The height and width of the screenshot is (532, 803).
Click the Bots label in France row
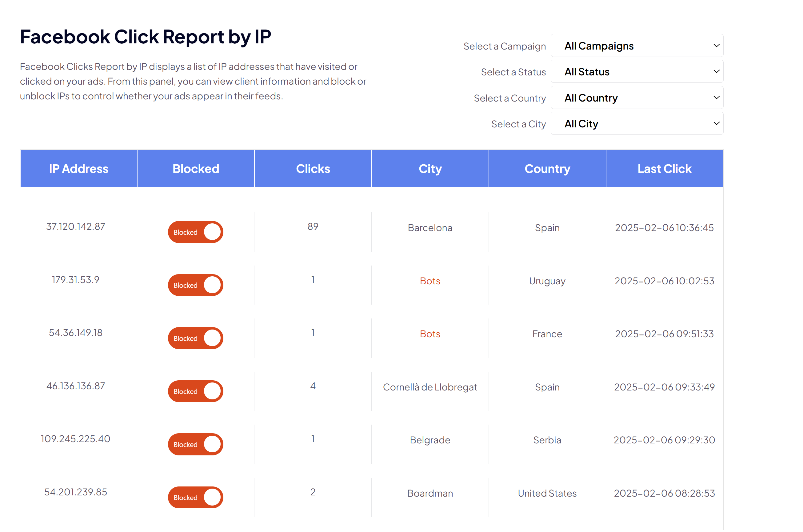(430, 334)
